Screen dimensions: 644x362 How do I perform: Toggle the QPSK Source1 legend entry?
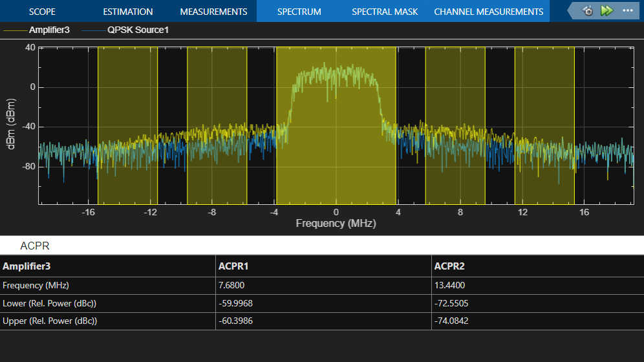coord(125,30)
